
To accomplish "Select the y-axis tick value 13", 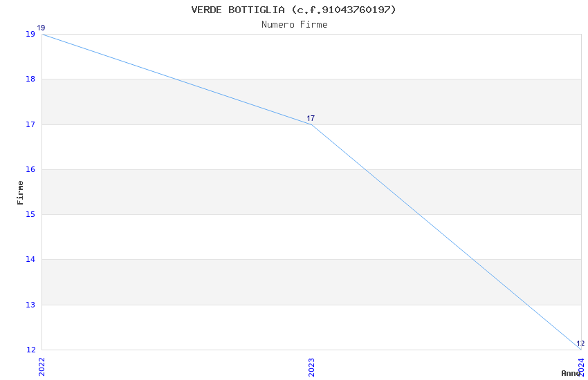I will click(30, 305).
